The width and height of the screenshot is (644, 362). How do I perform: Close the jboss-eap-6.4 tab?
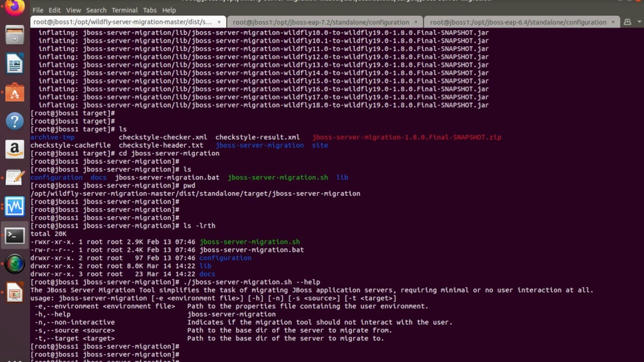click(613, 22)
